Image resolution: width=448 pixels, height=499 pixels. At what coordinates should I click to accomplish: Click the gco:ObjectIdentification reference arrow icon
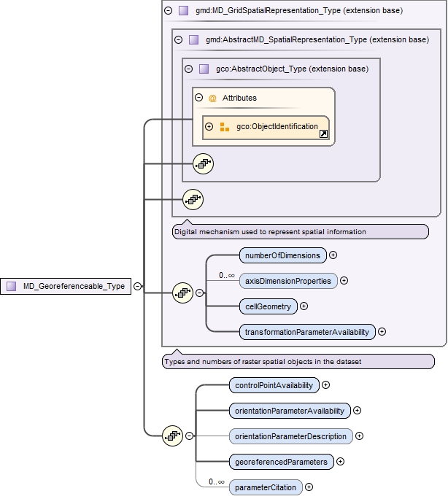pos(323,134)
